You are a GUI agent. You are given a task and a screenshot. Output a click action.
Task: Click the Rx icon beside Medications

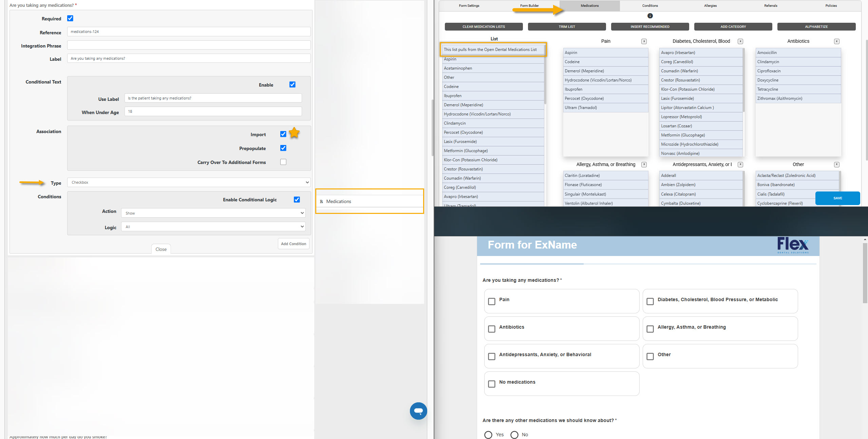click(321, 202)
